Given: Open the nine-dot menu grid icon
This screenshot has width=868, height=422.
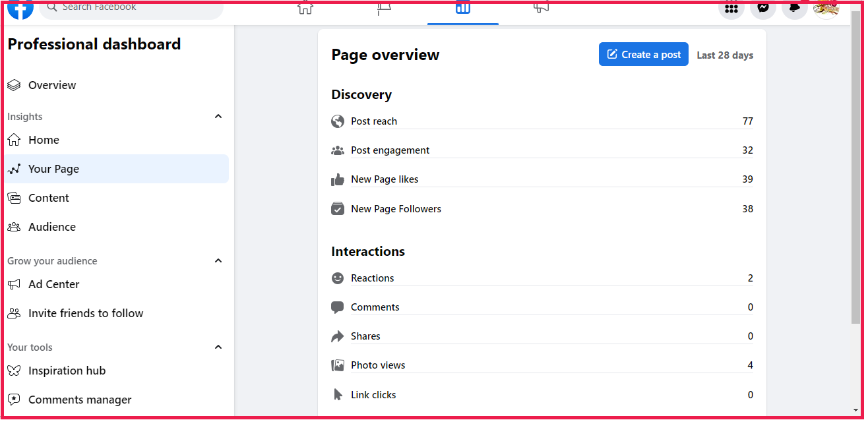Looking at the screenshot, I should coord(731,9).
